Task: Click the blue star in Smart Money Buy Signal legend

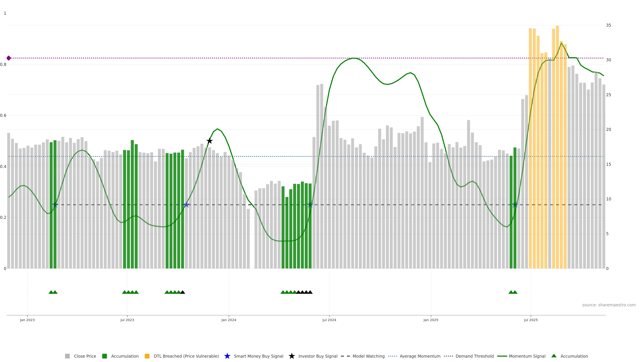Action: coord(227,356)
